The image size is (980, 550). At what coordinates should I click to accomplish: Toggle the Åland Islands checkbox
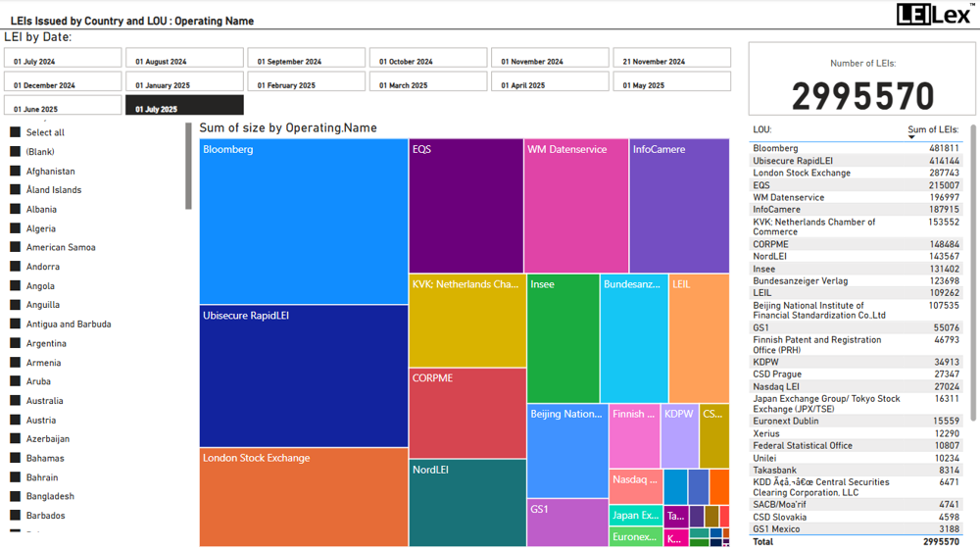click(x=16, y=189)
